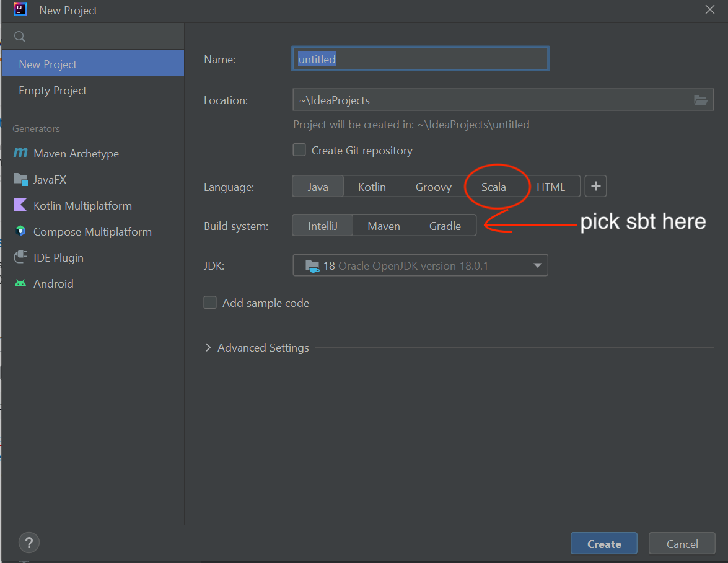
Task: Click the IntelliJ IDEA logo in title bar
Action: click(20, 10)
